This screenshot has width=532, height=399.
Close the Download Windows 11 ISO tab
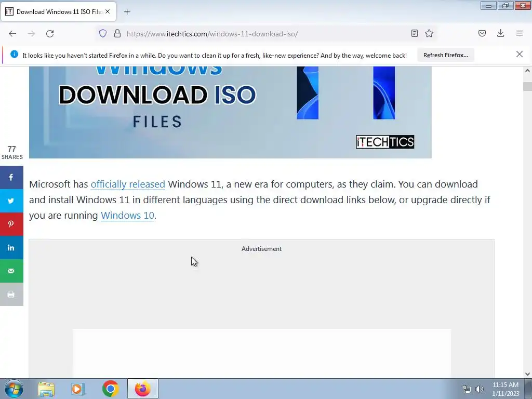click(108, 11)
